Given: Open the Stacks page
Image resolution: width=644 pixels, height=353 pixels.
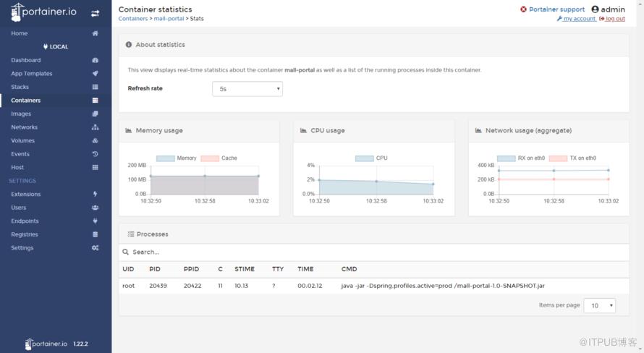Looking at the screenshot, I should coord(20,87).
